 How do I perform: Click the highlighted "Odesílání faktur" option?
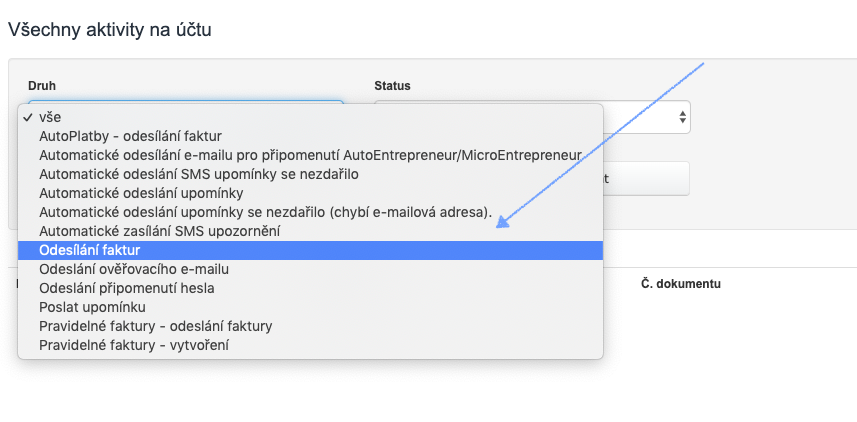90,250
